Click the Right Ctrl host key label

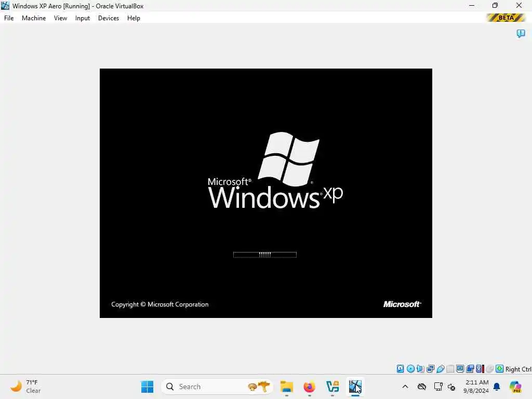click(518, 369)
